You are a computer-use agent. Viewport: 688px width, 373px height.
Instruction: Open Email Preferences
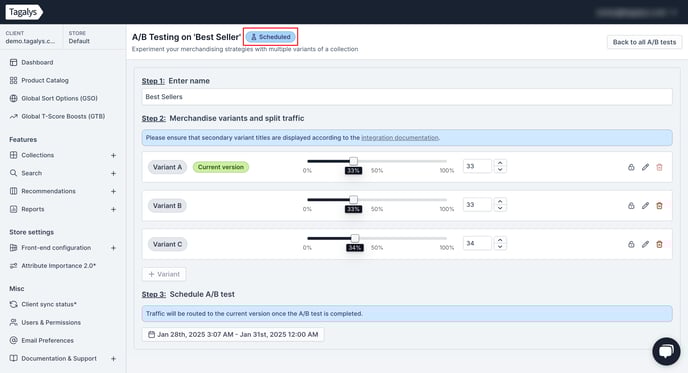[x=47, y=340]
